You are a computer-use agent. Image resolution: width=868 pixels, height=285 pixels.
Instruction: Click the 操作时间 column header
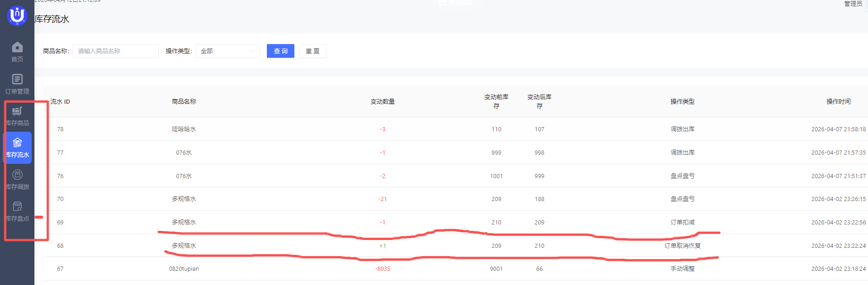pos(838,101)
